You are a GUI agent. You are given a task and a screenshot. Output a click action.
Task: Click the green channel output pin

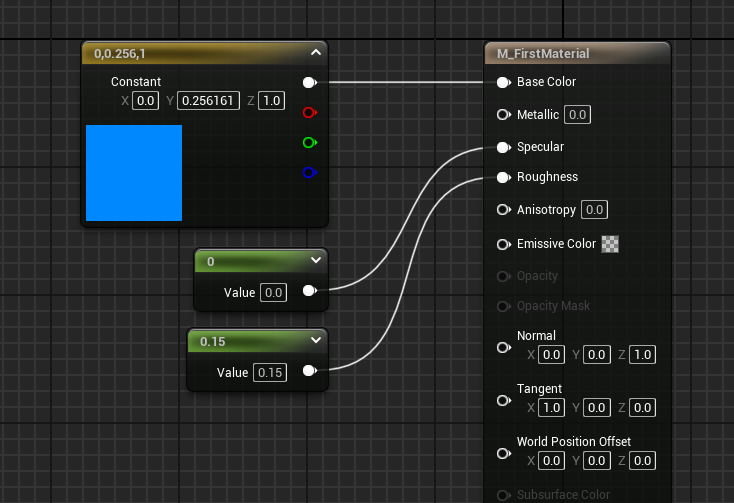click(309, 142)
